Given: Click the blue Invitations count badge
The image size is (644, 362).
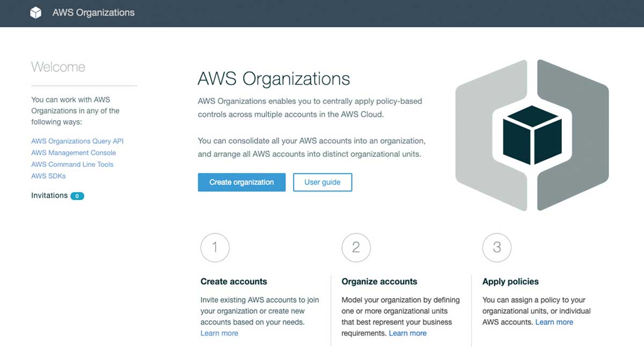Looking at the screenshot, I should click(77, 196).
